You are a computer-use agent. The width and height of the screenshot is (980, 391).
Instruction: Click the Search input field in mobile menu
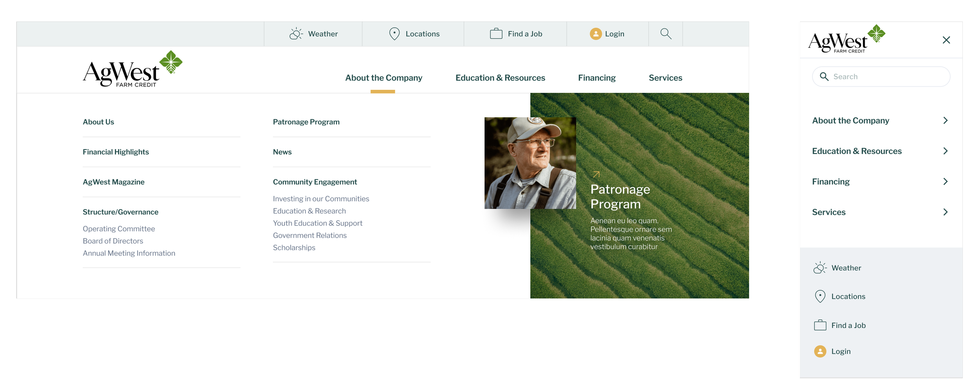tap(881, 76)
